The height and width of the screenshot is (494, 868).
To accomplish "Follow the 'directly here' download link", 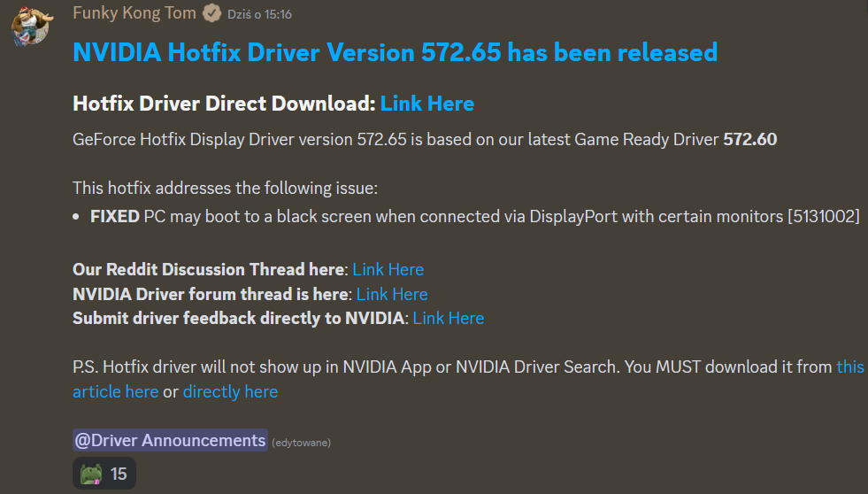I will click(230, 391).
